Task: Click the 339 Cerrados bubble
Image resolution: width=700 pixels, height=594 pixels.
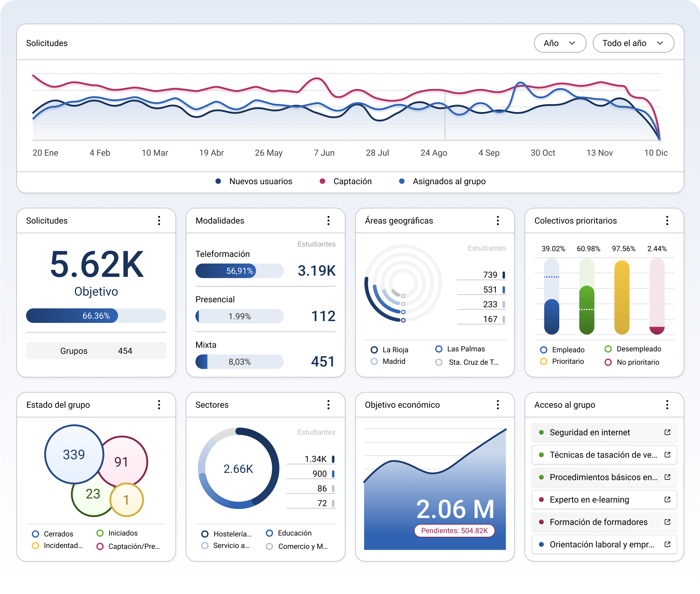Action: pyautogui.click(x=74, y=455)
